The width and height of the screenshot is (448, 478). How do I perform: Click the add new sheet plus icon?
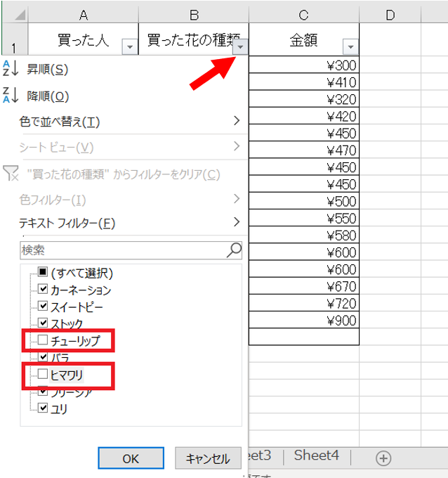(x=383, y=458)
